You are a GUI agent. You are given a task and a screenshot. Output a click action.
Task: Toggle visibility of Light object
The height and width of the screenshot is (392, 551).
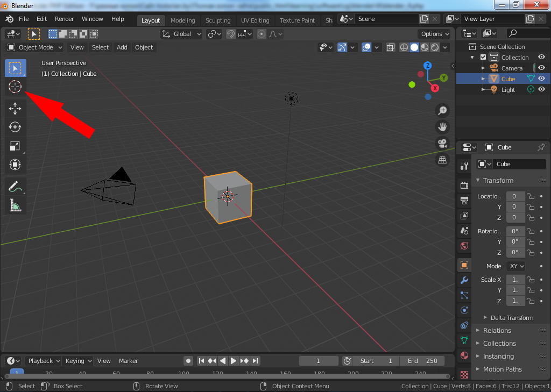(541, 90)
